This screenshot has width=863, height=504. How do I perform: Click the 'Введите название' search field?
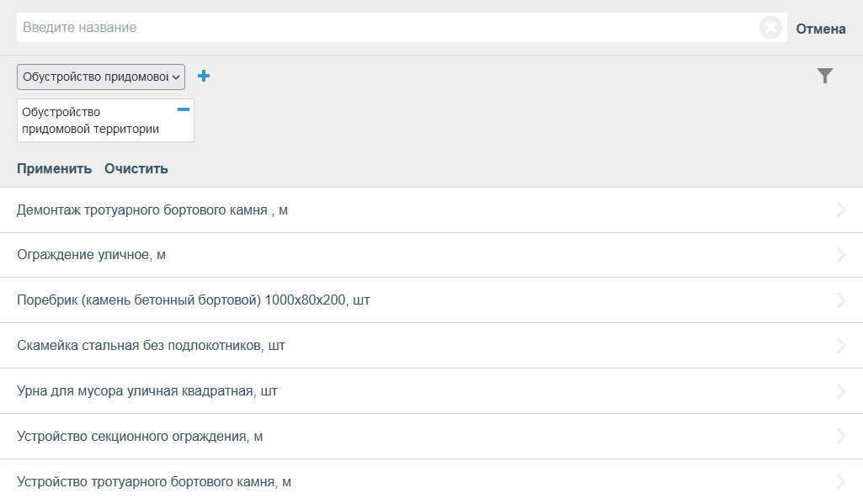click(387, 28)
